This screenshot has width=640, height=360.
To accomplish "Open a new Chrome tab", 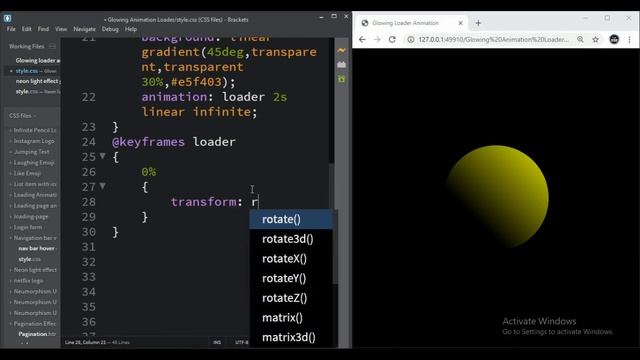I will [478, 23].
